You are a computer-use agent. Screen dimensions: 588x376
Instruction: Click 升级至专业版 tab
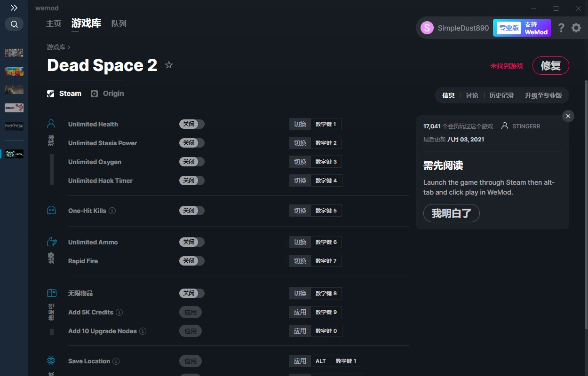point(543,95)
